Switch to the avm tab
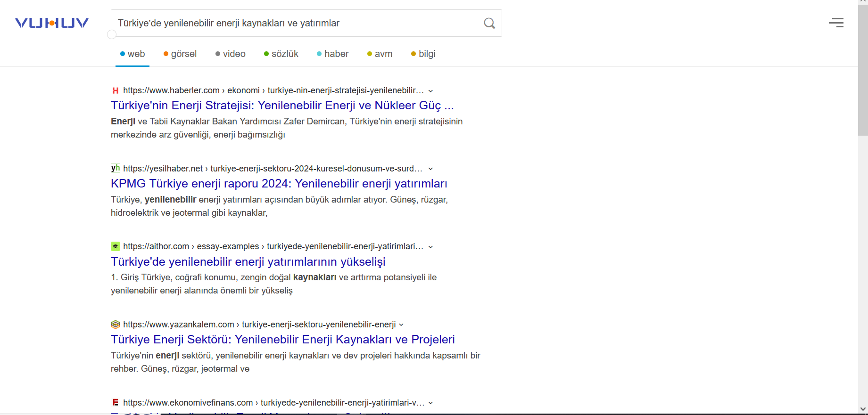Screen dimensions: 868x415 pyautogui.click(x=380, y=54)
